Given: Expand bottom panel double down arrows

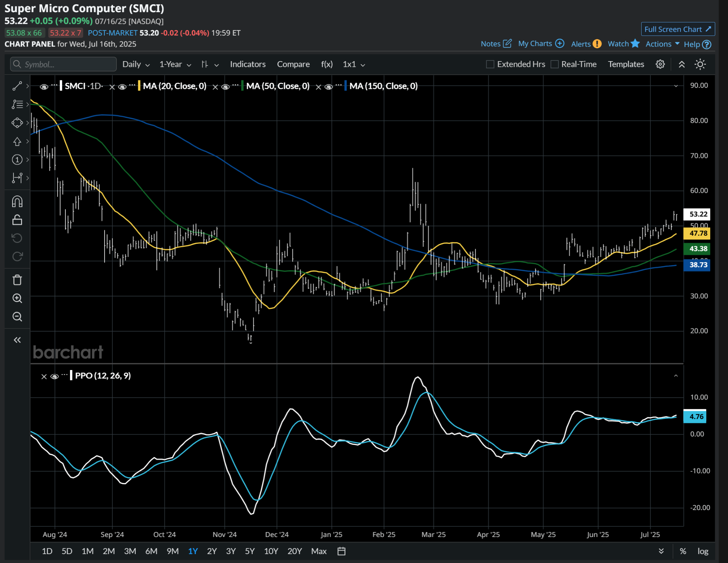Looking at the screenshot, I should point(661,551).
